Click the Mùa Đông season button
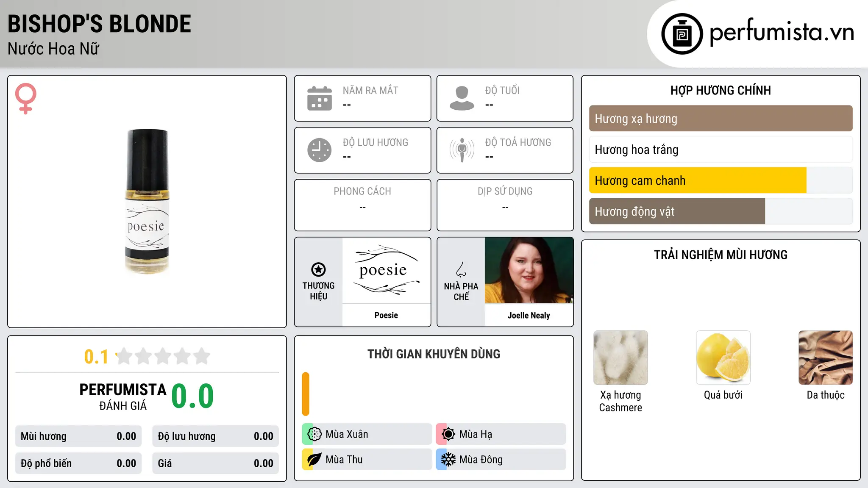868x488 pixels. click(x=501, y=460)
